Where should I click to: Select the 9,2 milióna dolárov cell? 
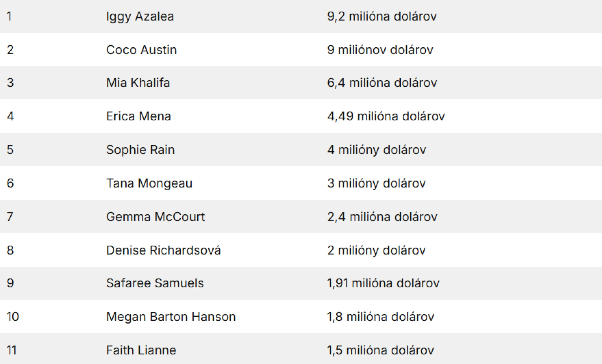tap(382, 16)
